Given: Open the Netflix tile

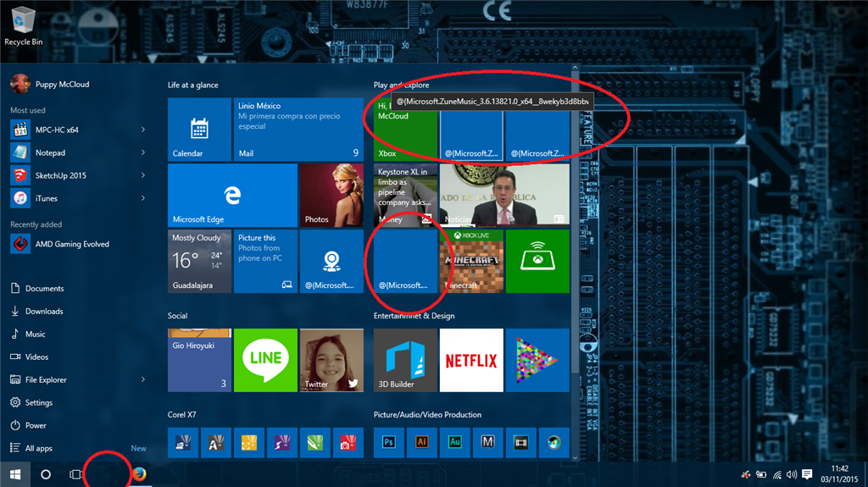Looking at the screenshot, I should coord(471,360).
